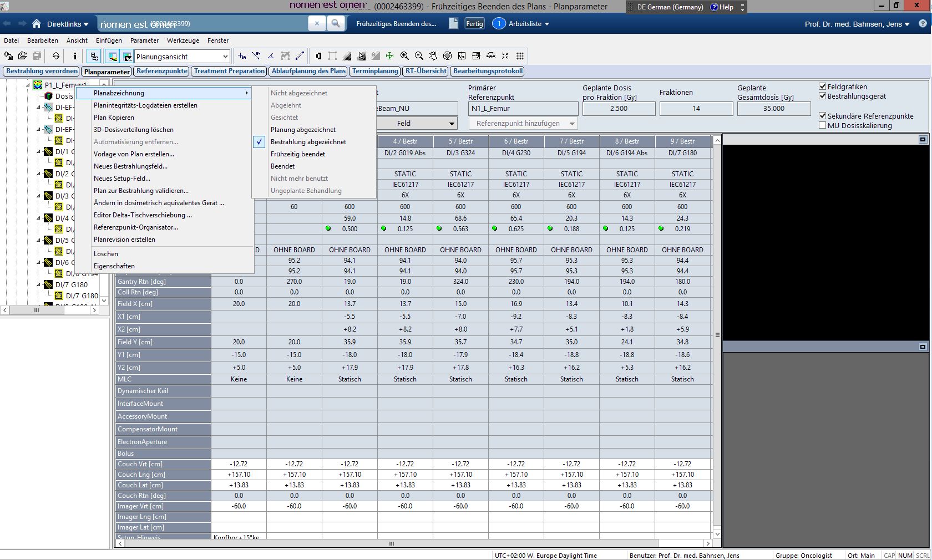Expand the Direktlinks dropdown
This screenshot has height=560, width=932.
coord(68,24)
